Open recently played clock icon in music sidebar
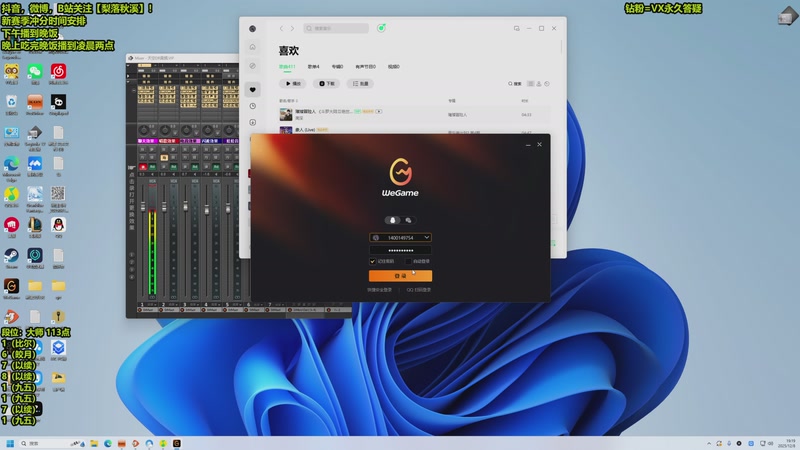Viewport: 800px width, 450px height. coord(253,106)
